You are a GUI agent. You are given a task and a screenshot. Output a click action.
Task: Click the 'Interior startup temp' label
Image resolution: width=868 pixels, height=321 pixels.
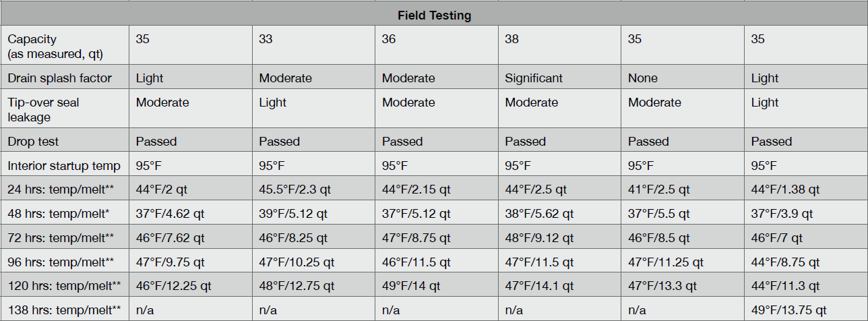coord(64,166)
